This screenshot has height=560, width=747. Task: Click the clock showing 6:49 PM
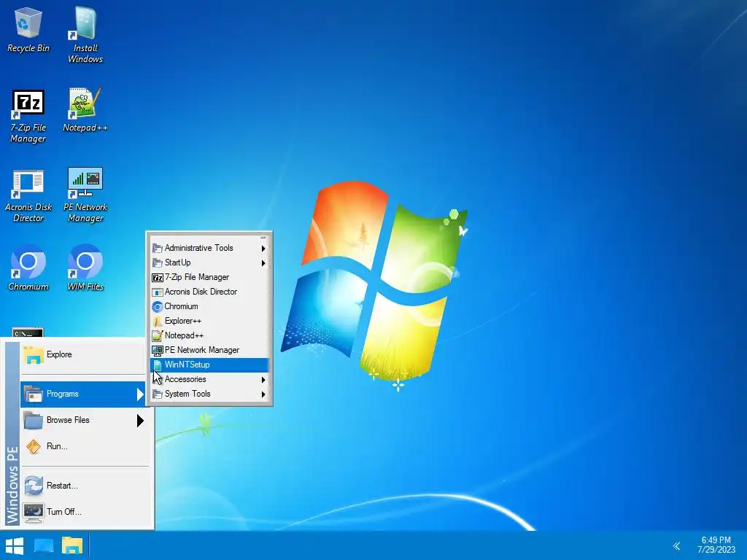(x=716, y=545)
